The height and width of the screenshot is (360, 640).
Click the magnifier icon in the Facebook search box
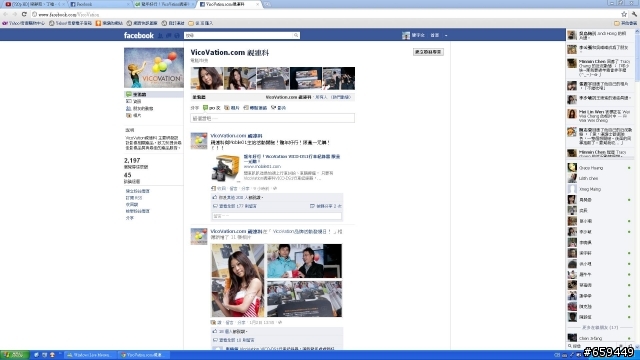[x=296, y=36]
